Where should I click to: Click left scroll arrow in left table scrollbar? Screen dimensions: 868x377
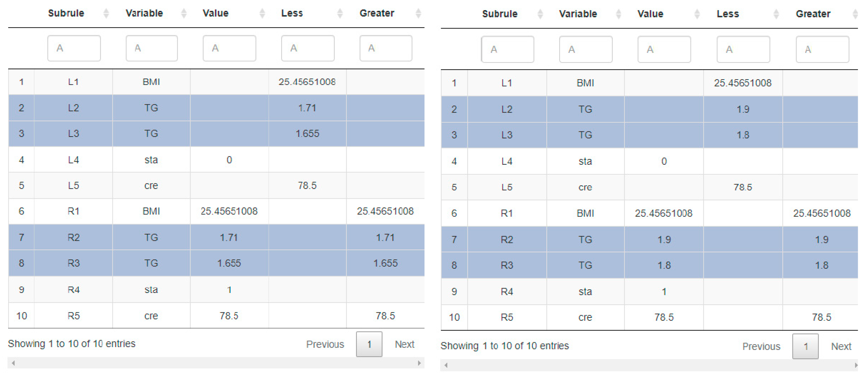click(x=13, y=363)
